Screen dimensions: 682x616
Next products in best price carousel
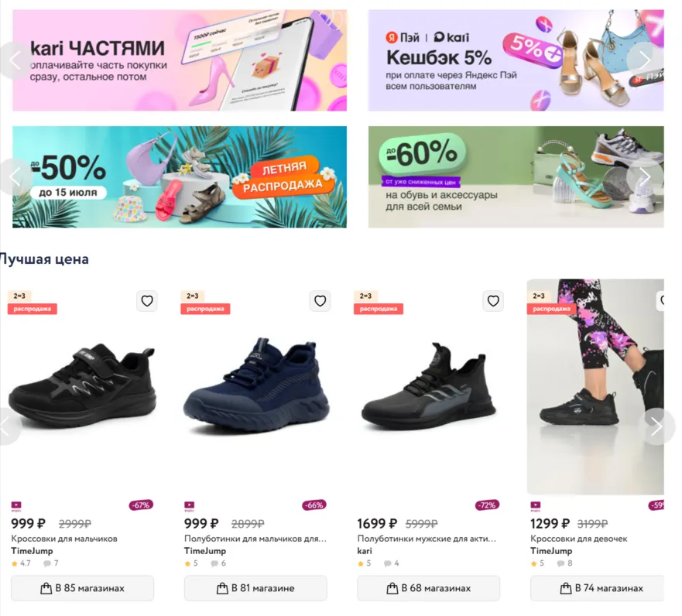point(656,426)
